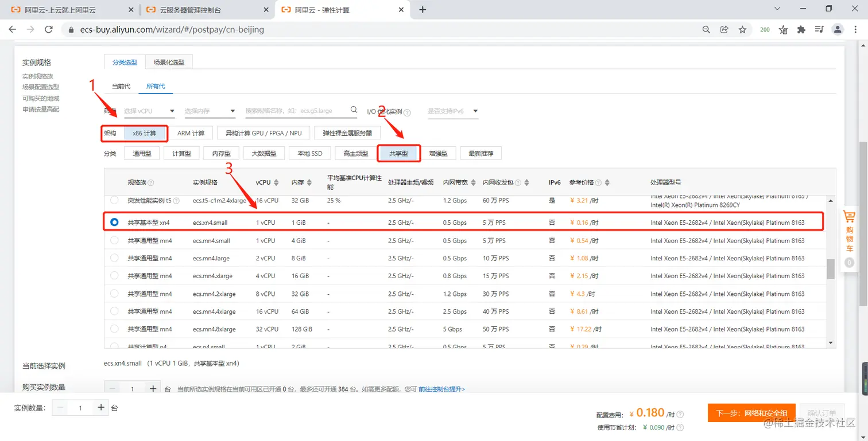Viewport: 868px width, 441px height.
Task: Reload the page with the refresh icon
Action: click(49, 29)
